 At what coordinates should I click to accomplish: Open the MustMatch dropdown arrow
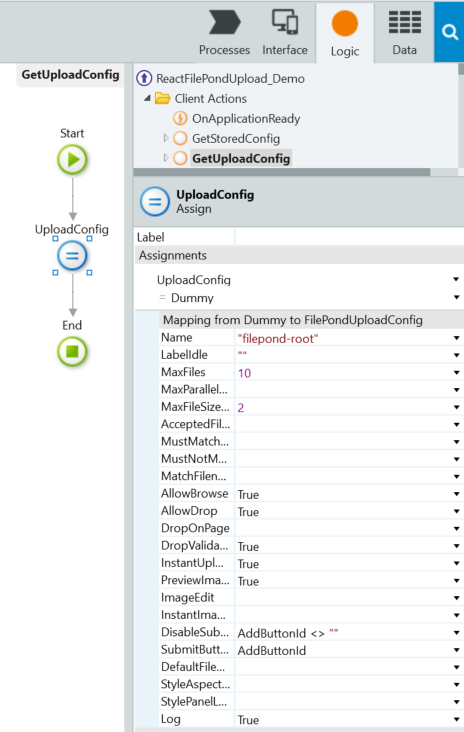tap(456, 442)
